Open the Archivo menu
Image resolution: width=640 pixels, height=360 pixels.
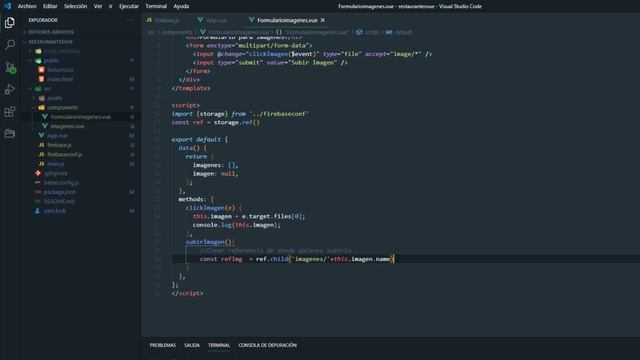(27, 6)
